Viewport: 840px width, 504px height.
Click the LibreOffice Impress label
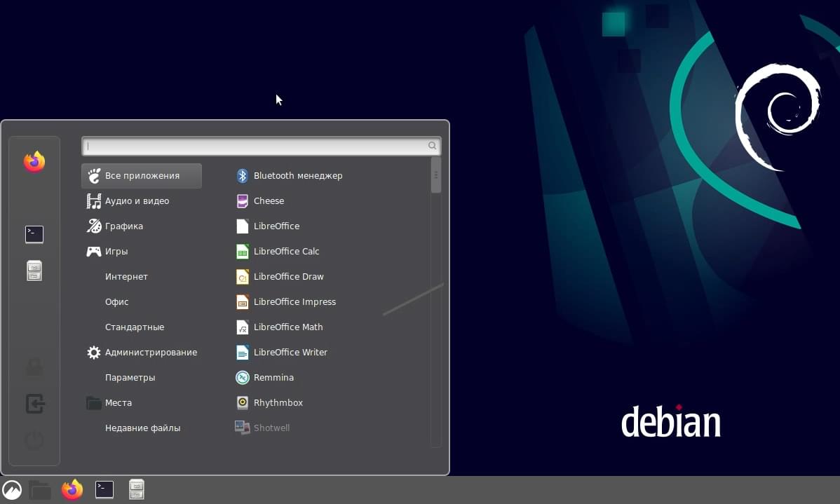294,301
